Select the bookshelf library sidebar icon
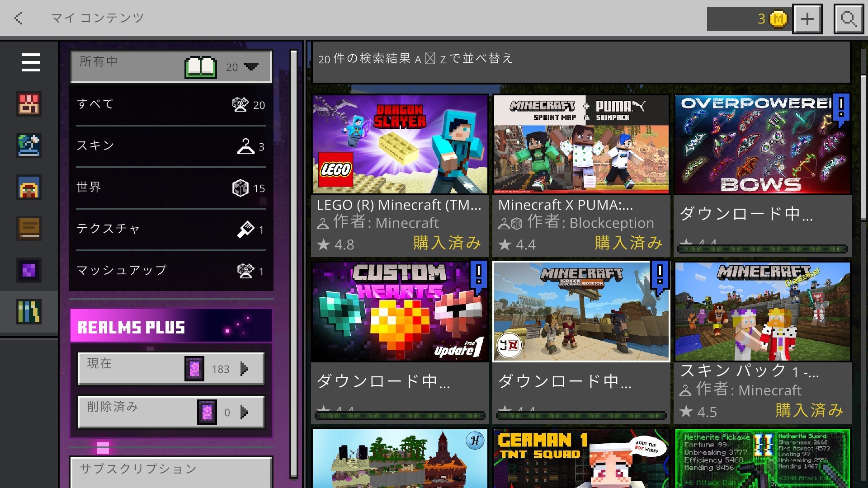This screenshot has width=868, height=488. pos(29,312)
